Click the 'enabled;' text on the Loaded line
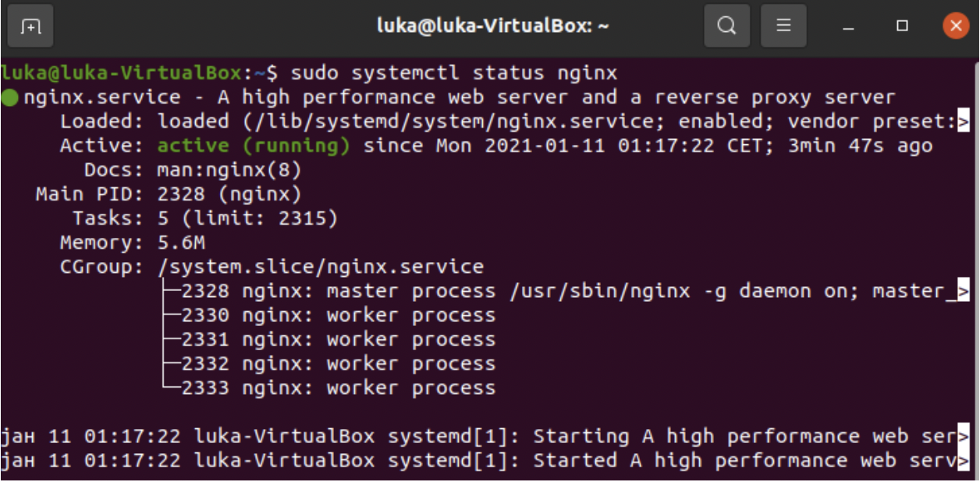 pyautogui.click(x=726, y=122)
